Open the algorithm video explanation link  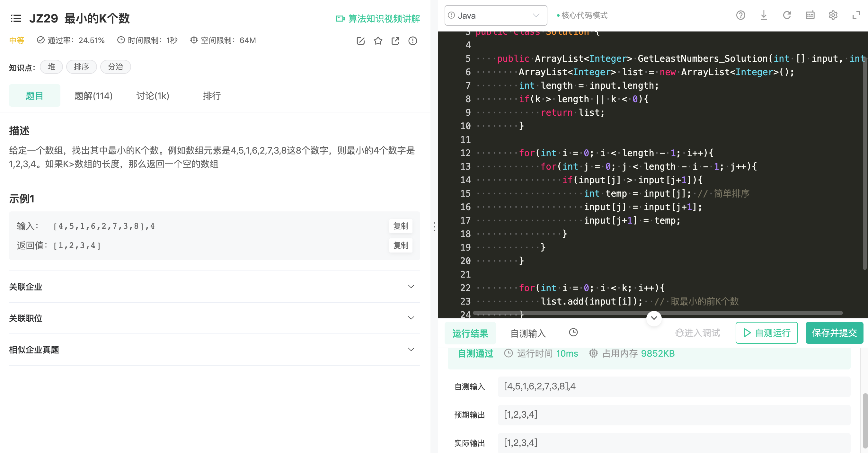tap(378, 19)
